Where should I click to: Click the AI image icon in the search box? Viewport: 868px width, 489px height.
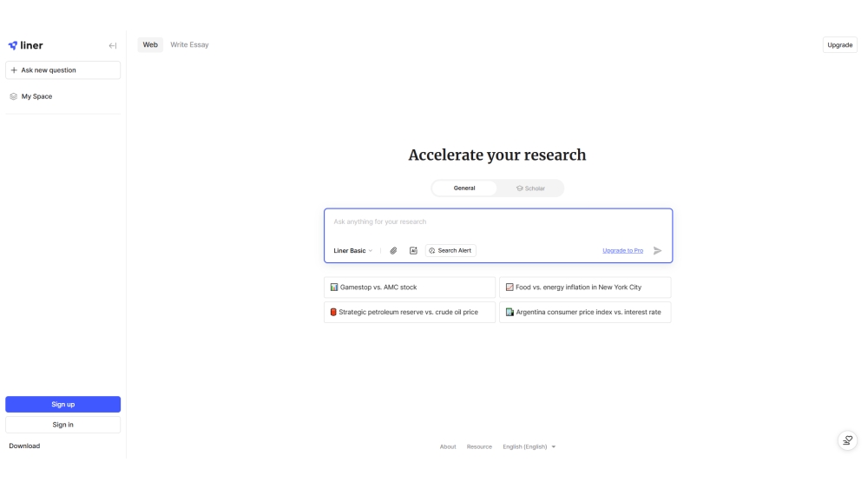(413, 250)
